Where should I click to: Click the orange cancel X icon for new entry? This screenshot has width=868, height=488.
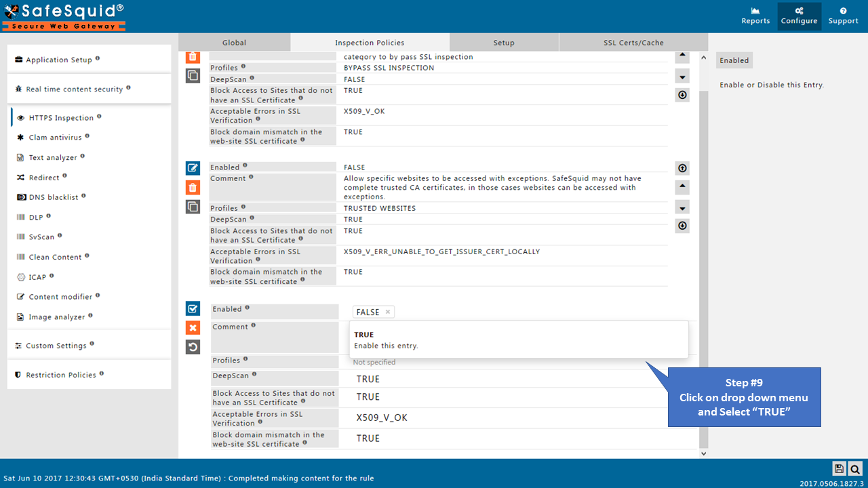coord(193,328)
